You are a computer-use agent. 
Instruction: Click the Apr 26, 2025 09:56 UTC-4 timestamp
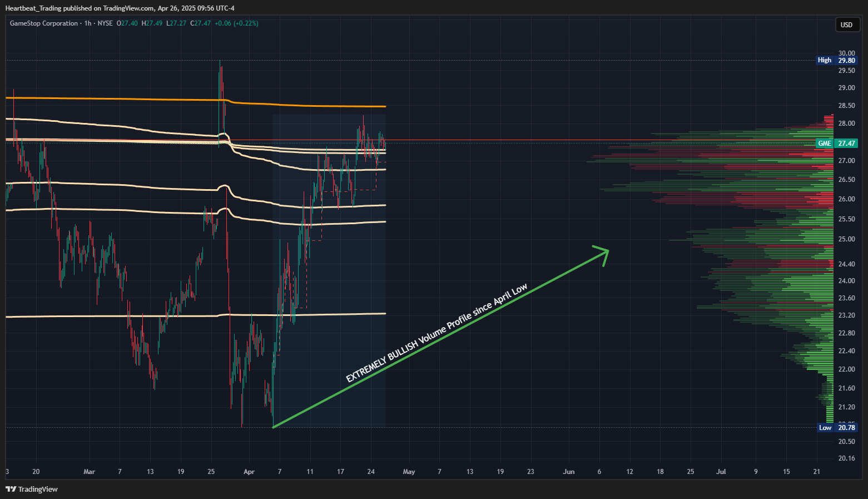click(196, 8)
